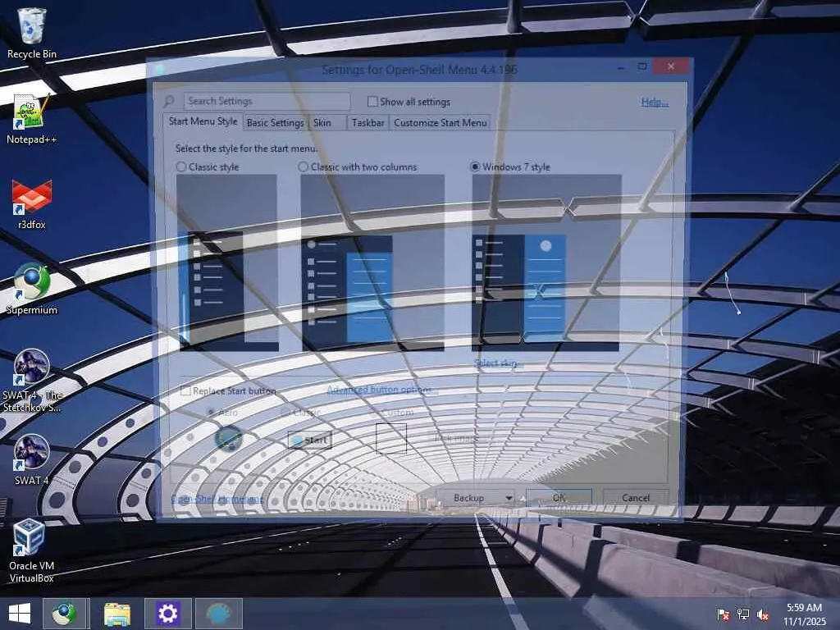Switch to the Basic Settings tab
The image size is (840, 630).
pos(276,123)
